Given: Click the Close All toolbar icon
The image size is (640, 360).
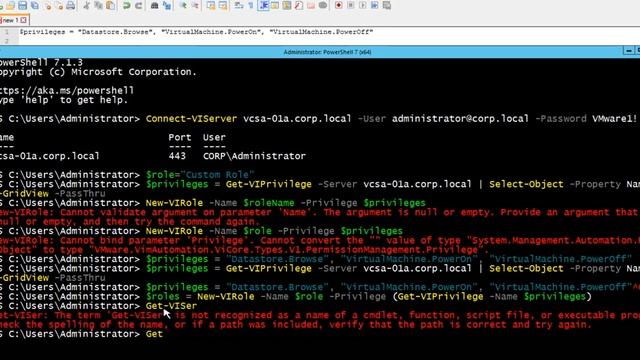Looking at the screenshot, I should point(60,5).
